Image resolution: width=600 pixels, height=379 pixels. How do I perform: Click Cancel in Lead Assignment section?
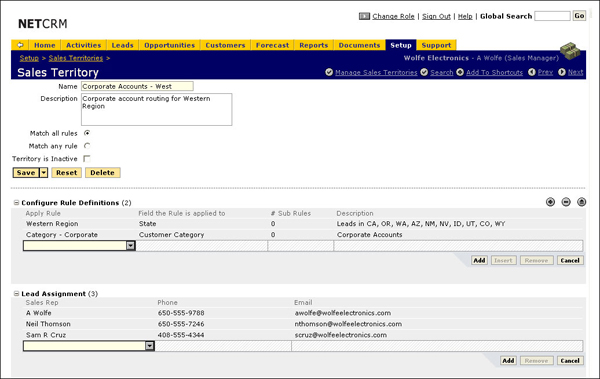[x=570, y=361]
